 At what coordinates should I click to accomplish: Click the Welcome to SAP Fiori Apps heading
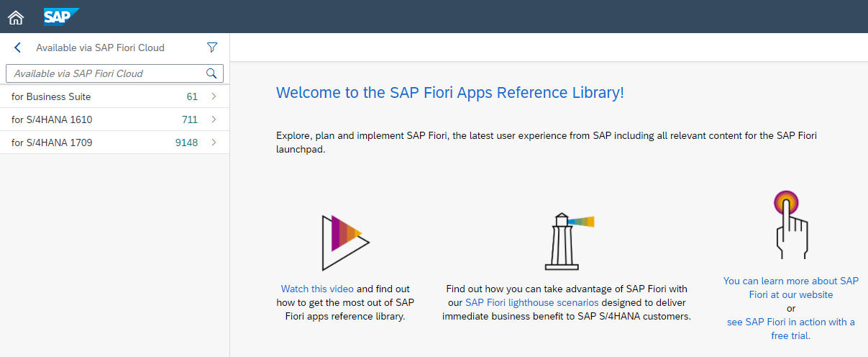click(450, 92)
